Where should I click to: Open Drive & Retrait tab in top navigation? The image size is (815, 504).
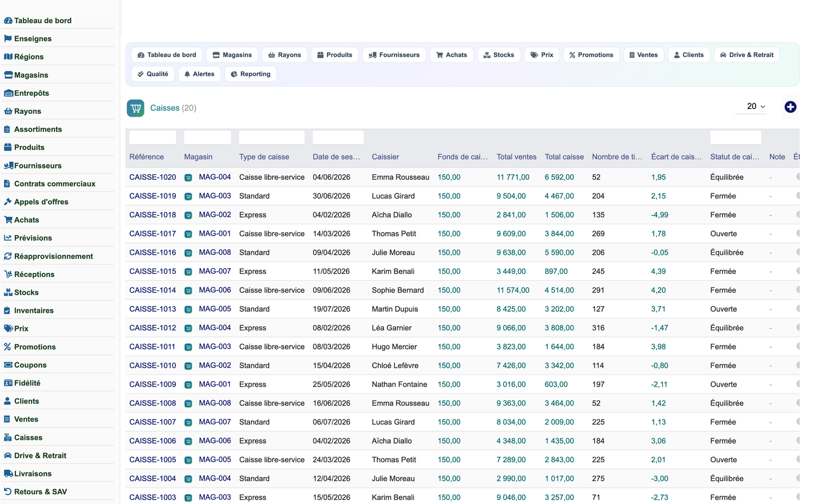(747, 55)
